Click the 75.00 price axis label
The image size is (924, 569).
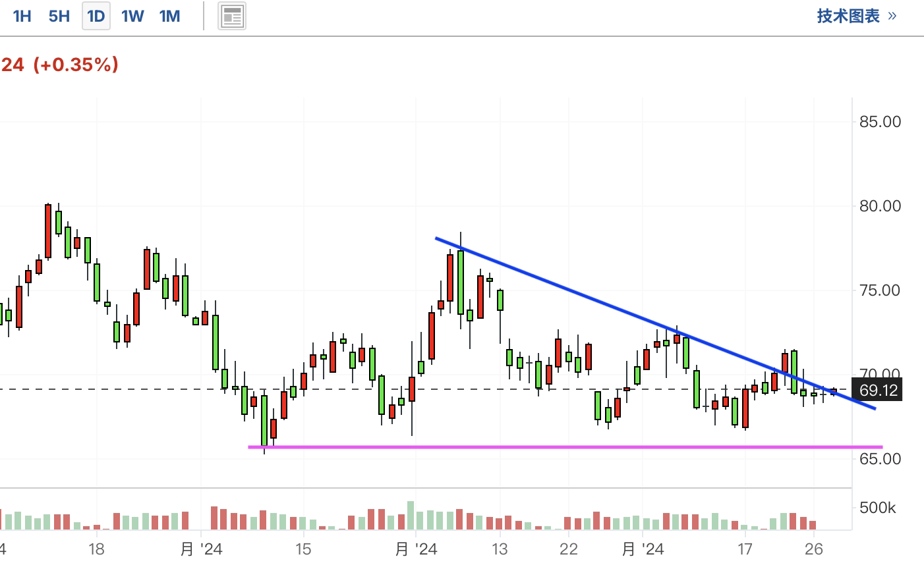[880, 290]
